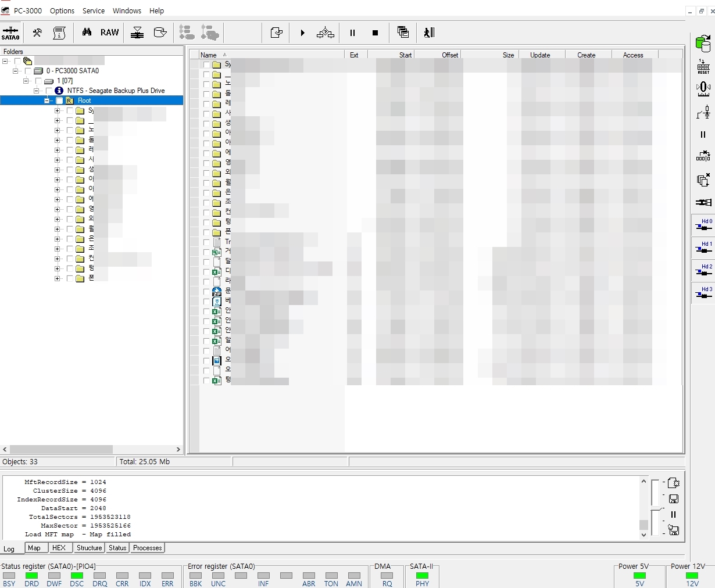
Task: Click the exit running-man icon
Action: 429,33
